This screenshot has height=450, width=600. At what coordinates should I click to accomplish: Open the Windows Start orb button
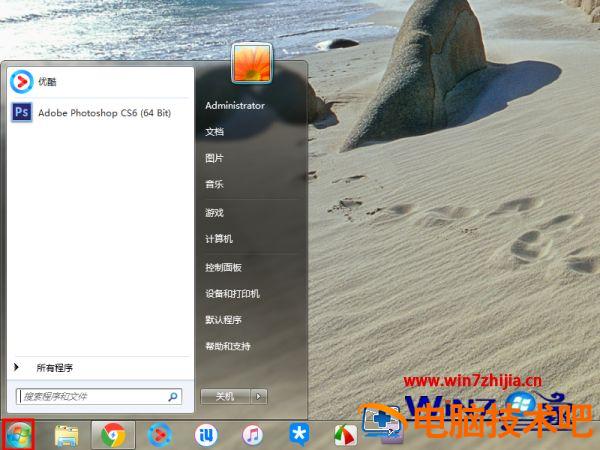tap(18, 435)
